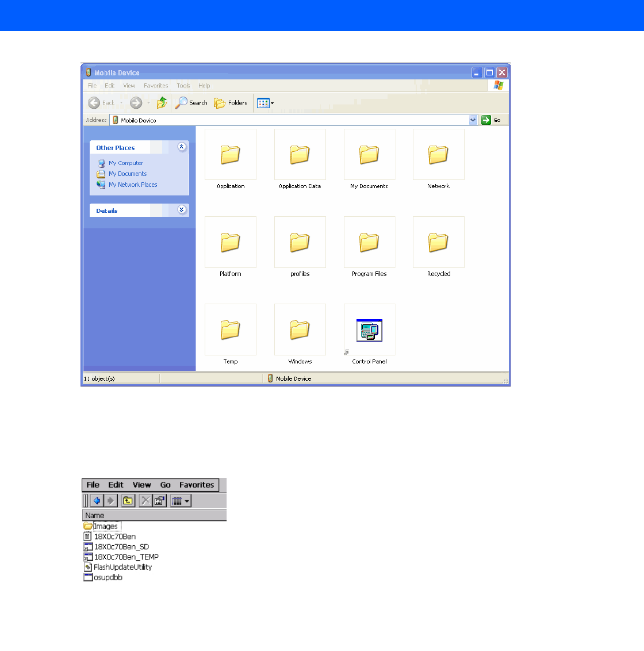Select the 18X0c70Ben file
Image resolution: width=644 pixels, height=651 pixels.
click(x=110, y=537)
